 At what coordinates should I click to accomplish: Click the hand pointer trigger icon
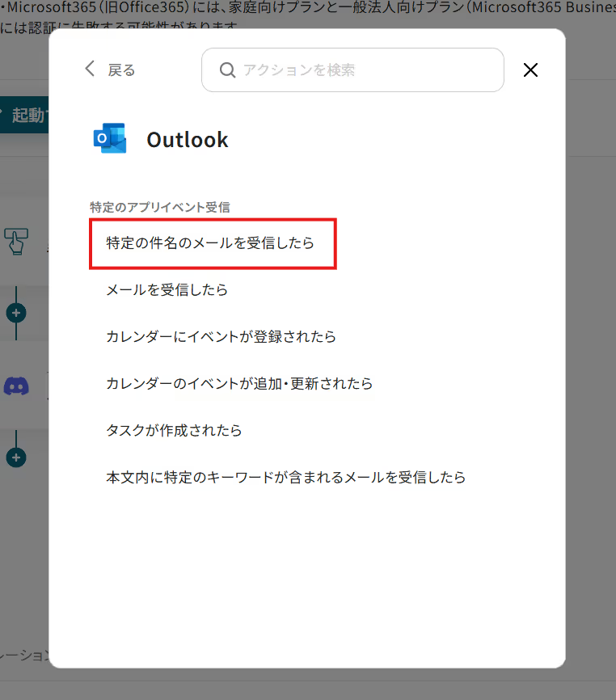16,242
